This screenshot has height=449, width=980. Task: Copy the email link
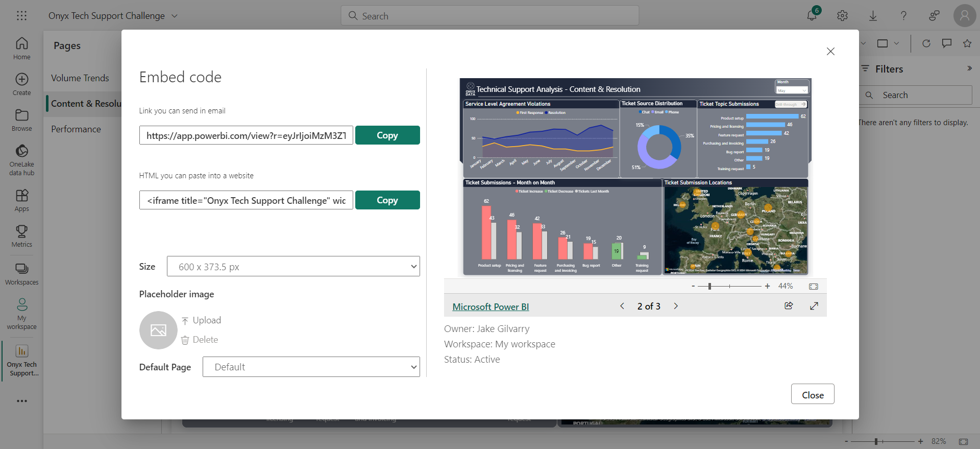point(387,135)
